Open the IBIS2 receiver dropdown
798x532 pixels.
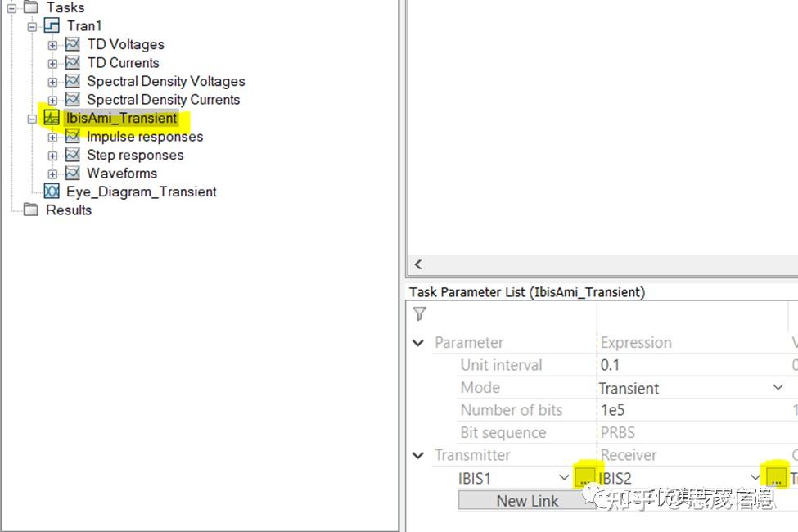tap(755, 477)
